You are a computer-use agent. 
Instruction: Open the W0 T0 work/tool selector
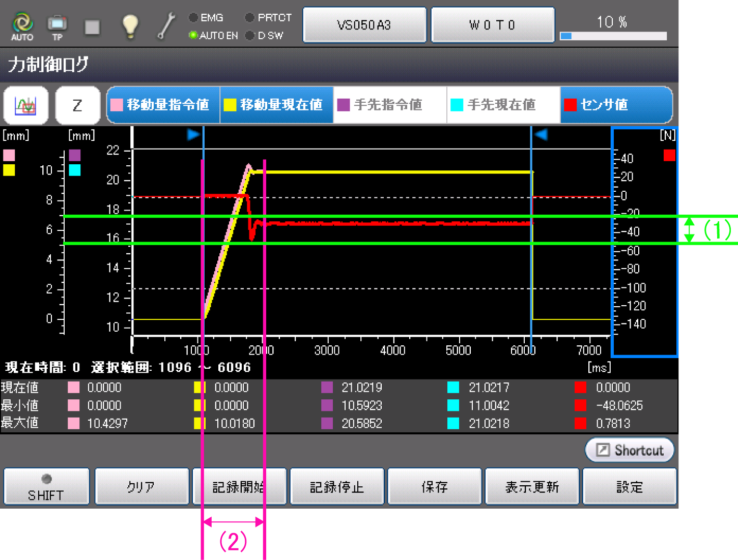pyautogui.click(x=493, y=25)
